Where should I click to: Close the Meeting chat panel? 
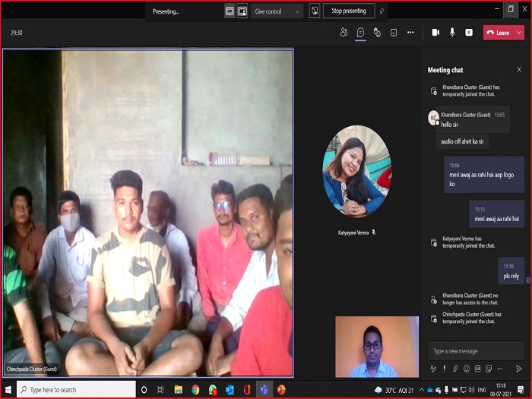pyautogui.click(x=519, y=69)
